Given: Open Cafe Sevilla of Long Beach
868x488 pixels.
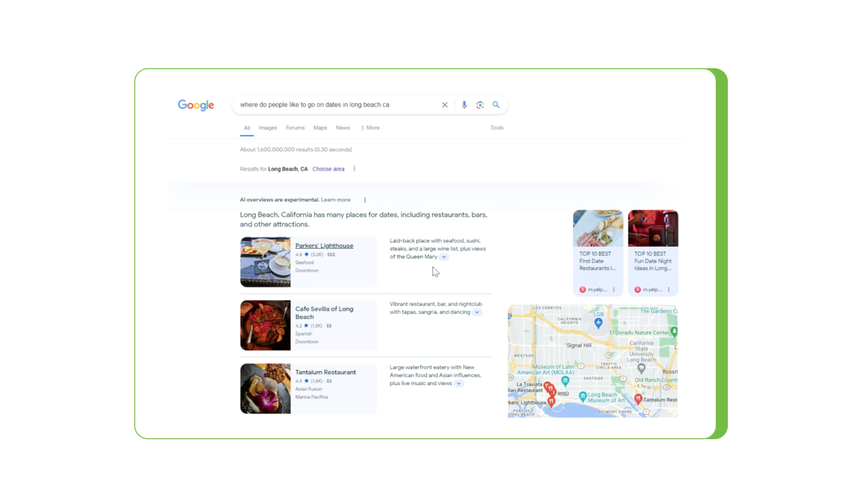Looking at the screenshot, I should (x=324, y=313).
